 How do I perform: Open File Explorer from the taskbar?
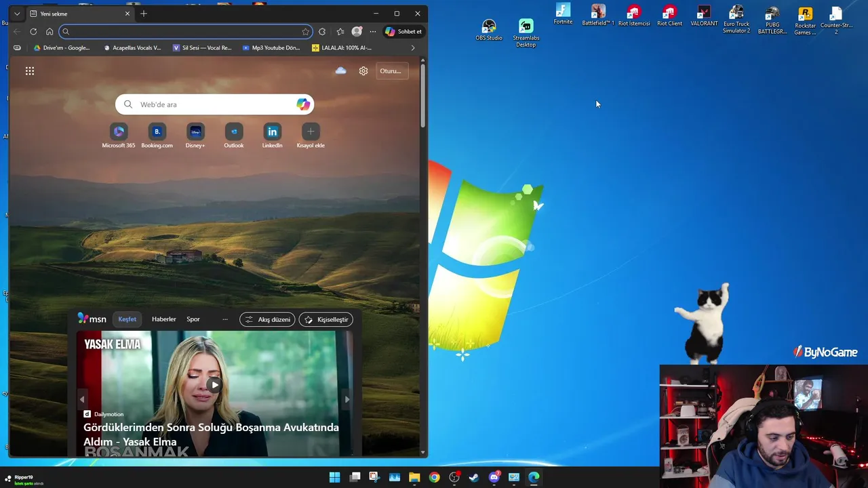414,477
